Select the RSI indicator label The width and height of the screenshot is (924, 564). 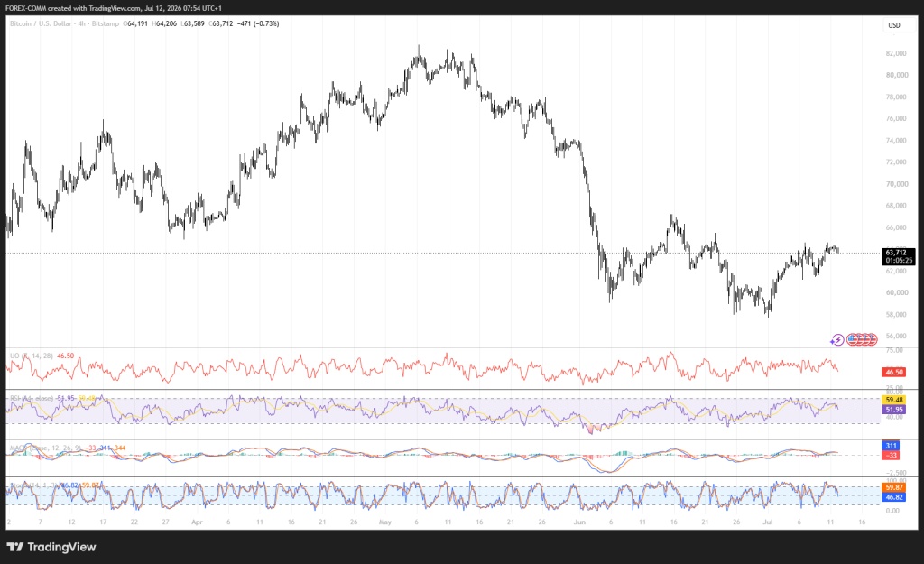pyautogui.click(x=32, y=398)
